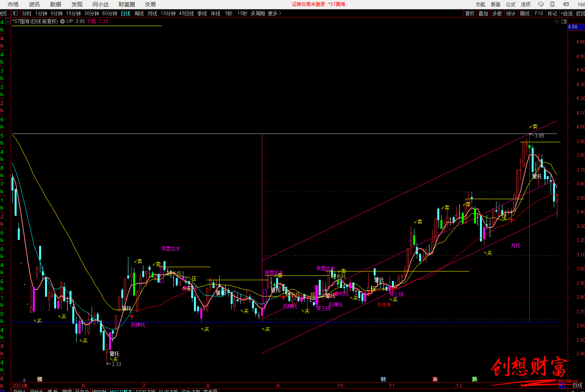Open the 问小达 menu
Viewport: 585px width, 392px height.
pyautogui.click(x=101, y=4)
